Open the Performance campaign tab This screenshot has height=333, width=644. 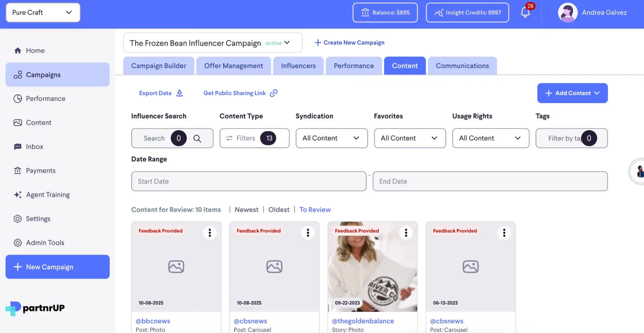(354, 66)
